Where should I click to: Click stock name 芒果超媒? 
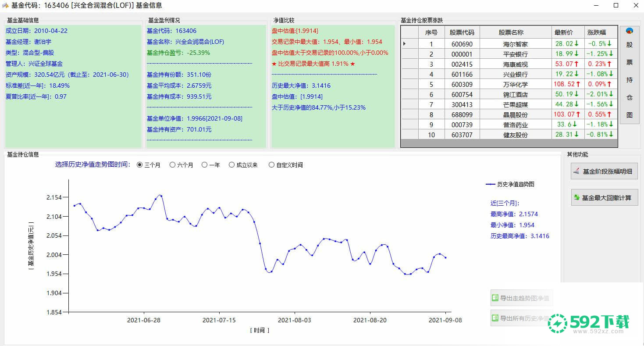click(x=516, y=104)
